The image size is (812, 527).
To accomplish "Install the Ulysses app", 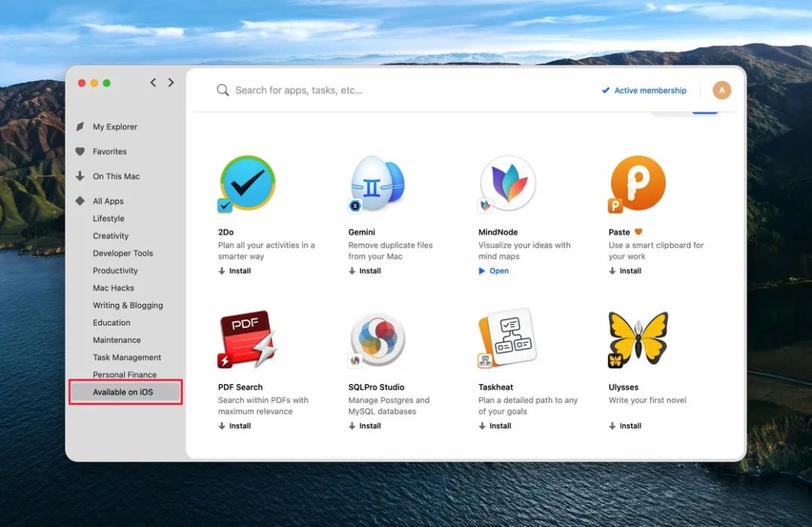I will click(625, 426).
